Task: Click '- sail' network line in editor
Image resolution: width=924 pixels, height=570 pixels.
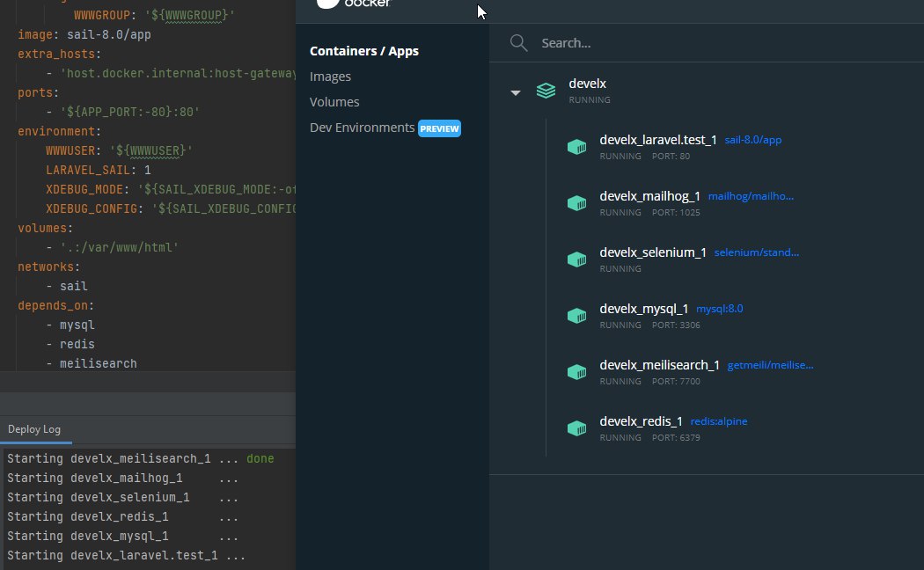Action: click(x=67, y=286)
